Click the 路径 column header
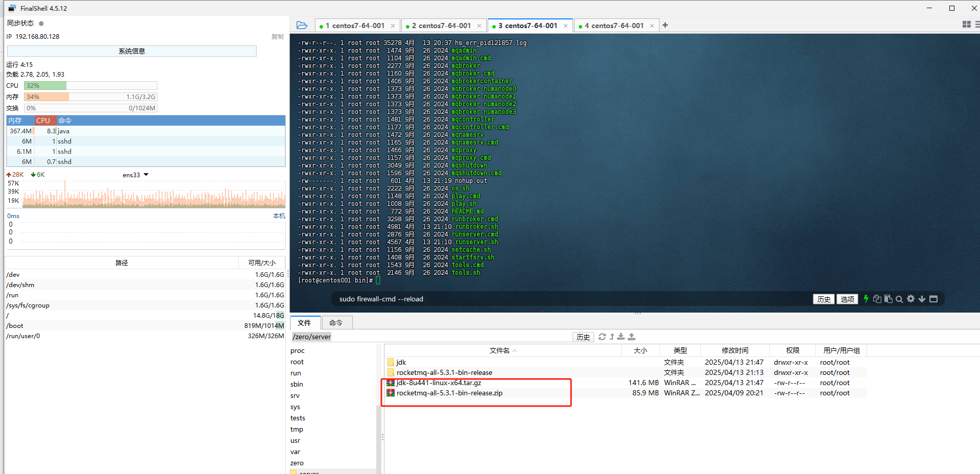 (122, 263)
